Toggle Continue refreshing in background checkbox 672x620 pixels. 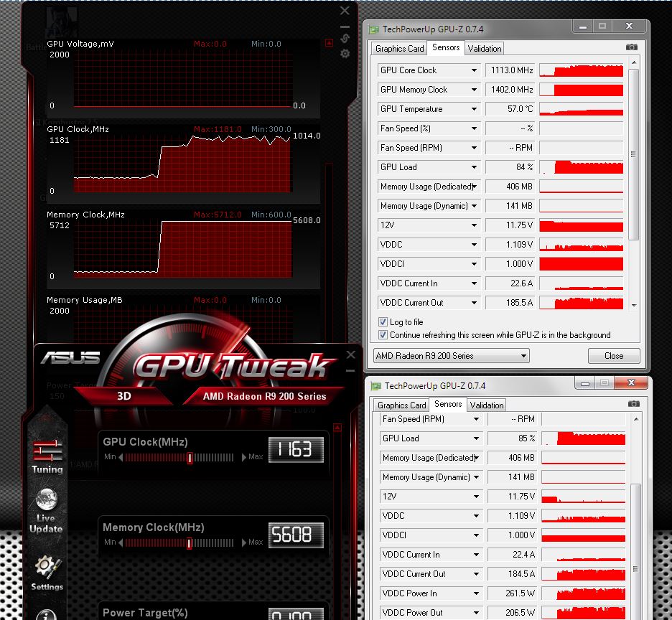(383, 334)
